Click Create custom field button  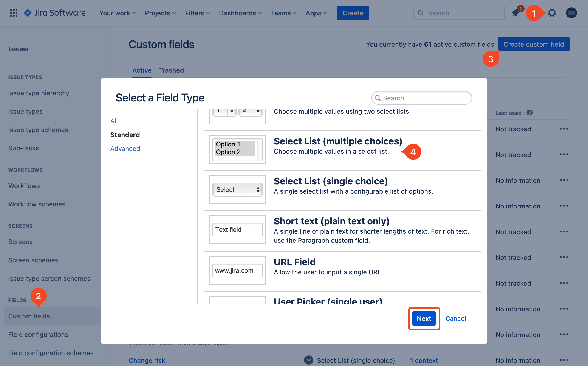[x=534, y=44]
